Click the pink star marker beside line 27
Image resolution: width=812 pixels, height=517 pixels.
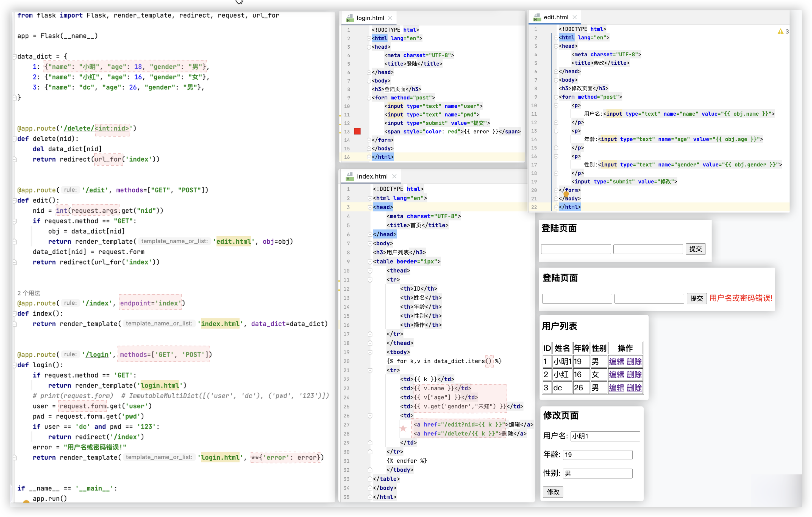(403, 428)
